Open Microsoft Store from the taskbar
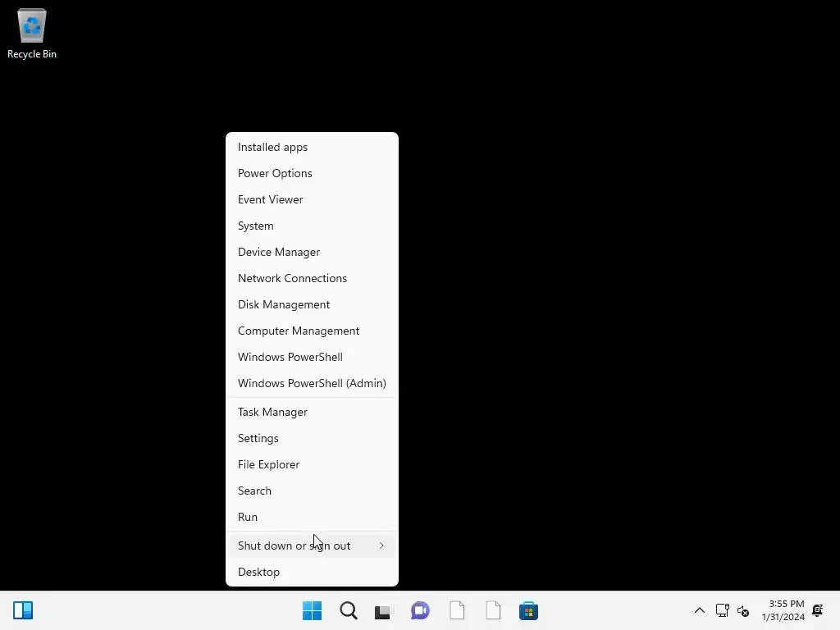Screen dimensions: 840x630 tap(529, 610)
